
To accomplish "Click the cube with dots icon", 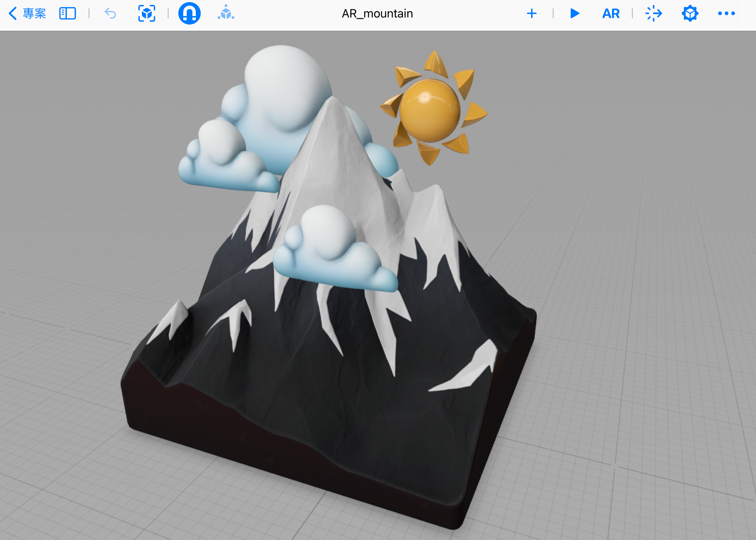I will 226,14.
